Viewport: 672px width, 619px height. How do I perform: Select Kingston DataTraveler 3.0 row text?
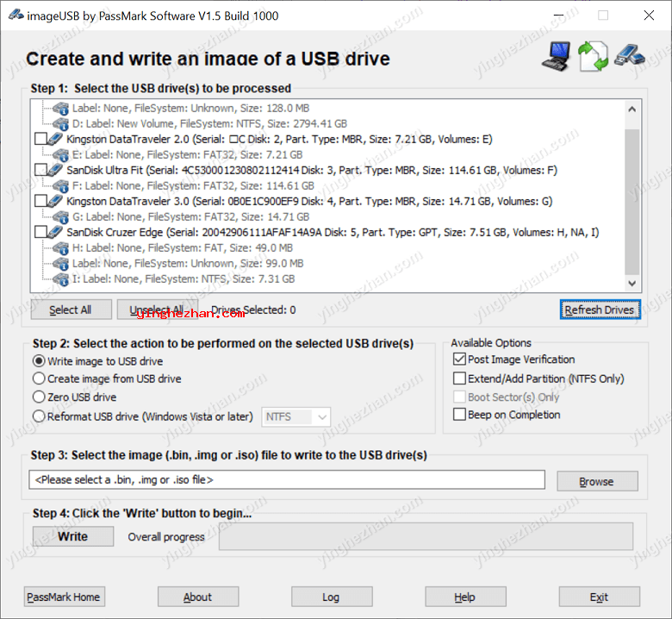309,201
